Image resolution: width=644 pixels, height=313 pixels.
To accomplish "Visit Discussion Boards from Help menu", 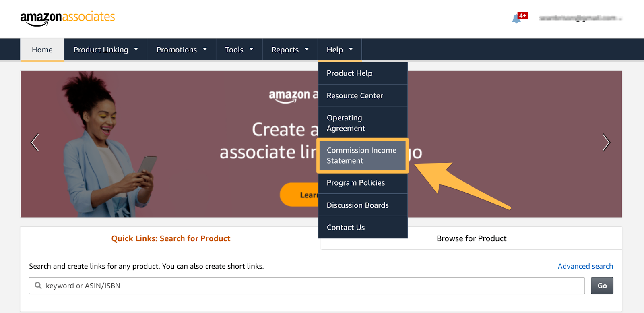I will coord(363,205).
